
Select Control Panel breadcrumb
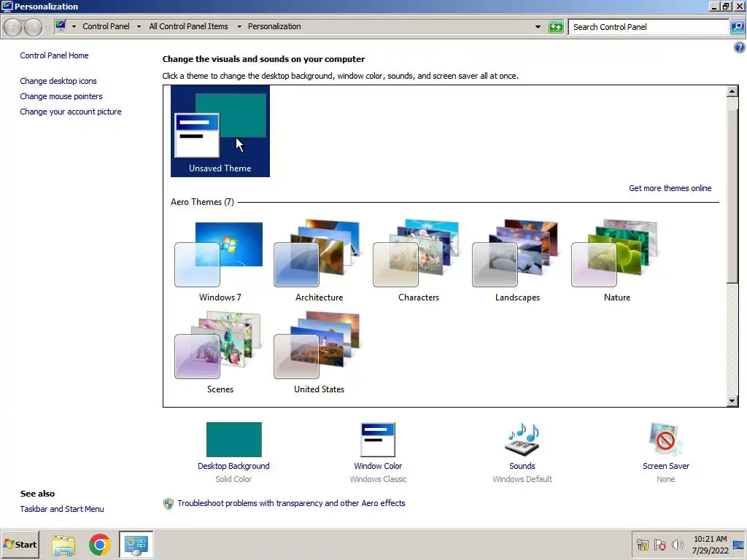106,26
